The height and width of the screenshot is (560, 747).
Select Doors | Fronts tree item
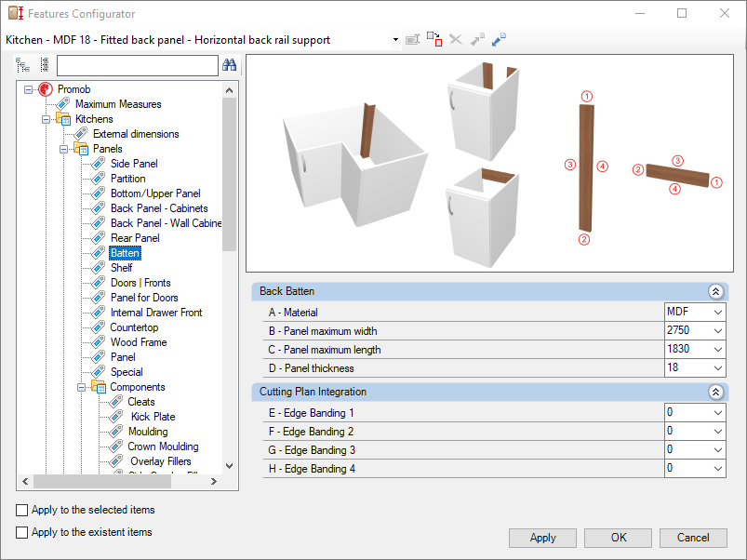140,283
